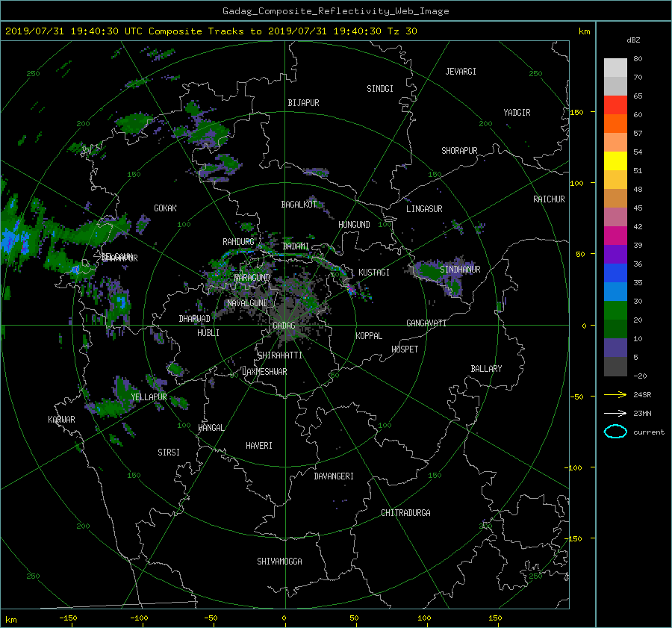Click the SHORAPUR city label
This screenshot has width=672, height=628.
459,151
